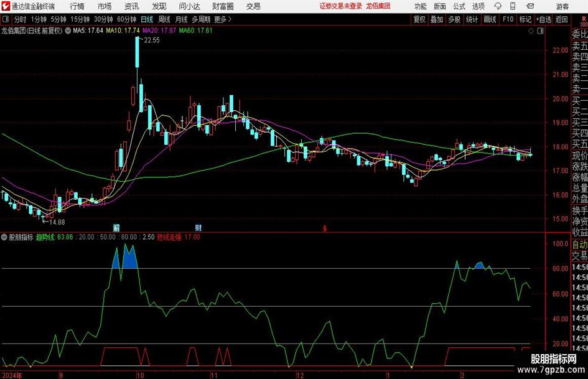
Task: Switch to the 30分钟 period
Action: tap(103, 19)
